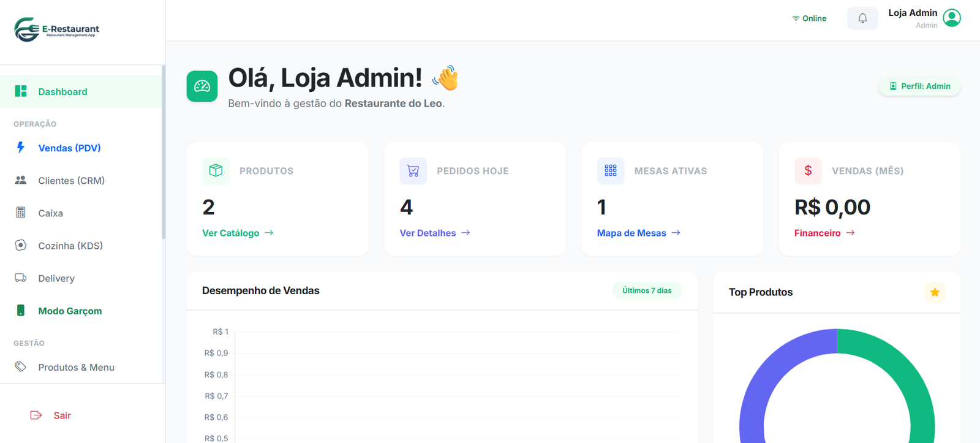Click the red arrow next to Financeiro
This screenshot has height=443, width=980.
(850, 233)
